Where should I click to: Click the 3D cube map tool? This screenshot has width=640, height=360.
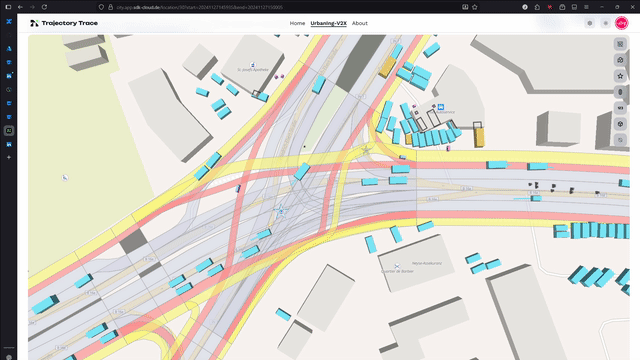[620, 124]
